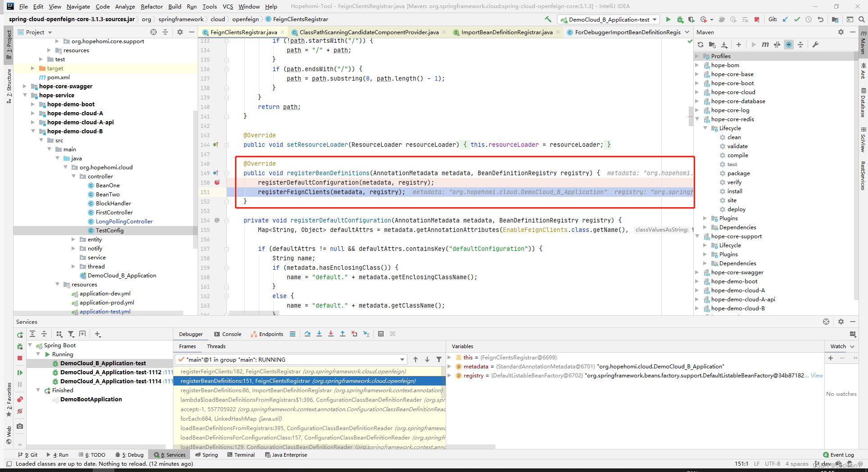
Task: Step into in the debugger toolbar
Action: point(319,334)
